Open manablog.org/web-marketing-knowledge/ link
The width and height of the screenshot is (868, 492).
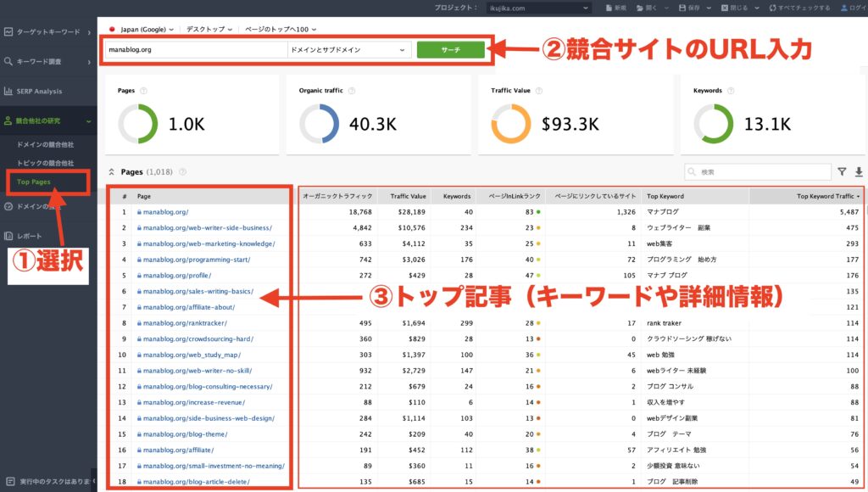[209, 243]
